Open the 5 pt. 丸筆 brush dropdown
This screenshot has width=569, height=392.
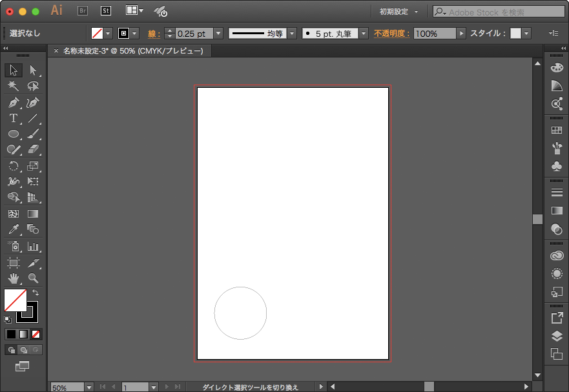364,34
